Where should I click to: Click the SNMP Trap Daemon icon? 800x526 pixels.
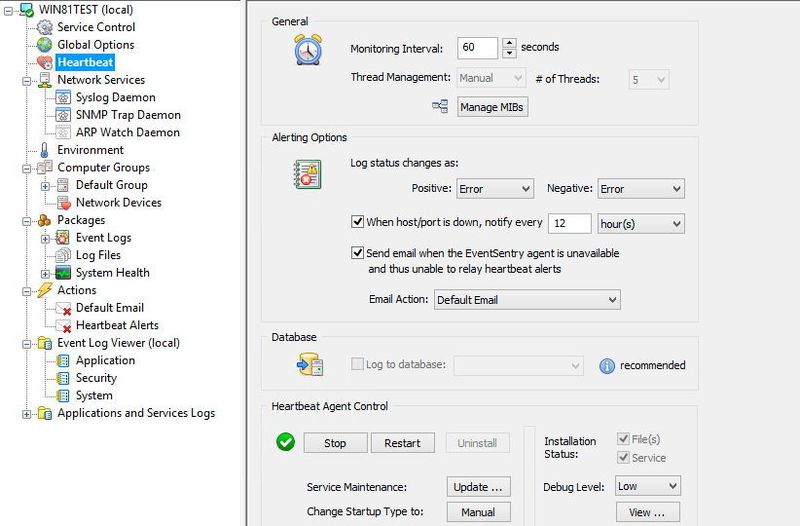tap(63, 115)
